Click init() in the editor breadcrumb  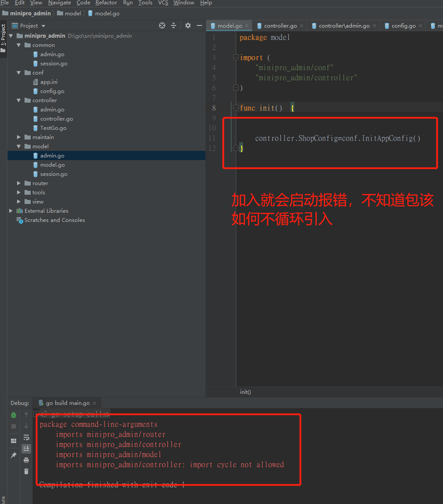tap(245, 392)
